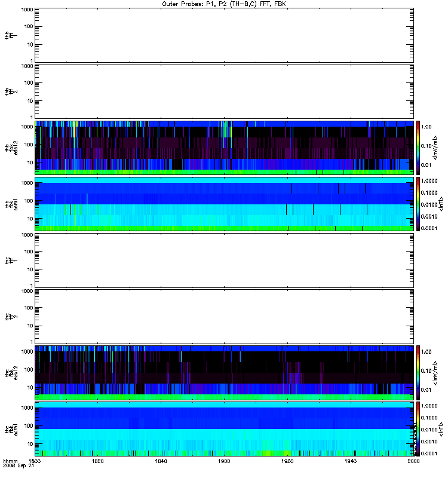This screenshot has width=448, height=478.
Task: Click the 1940 time axis label
Action: tap(351, 461)
